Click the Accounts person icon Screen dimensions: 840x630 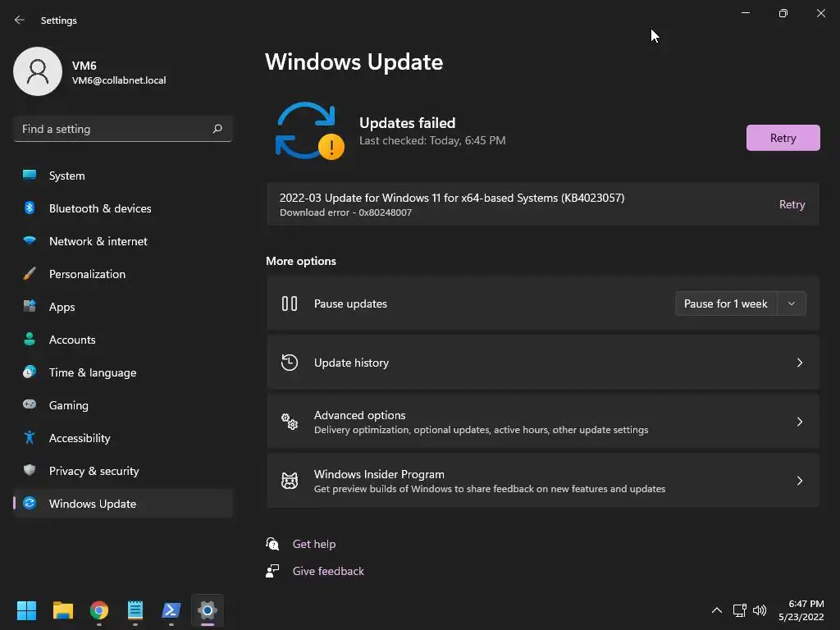click(30, 339)
